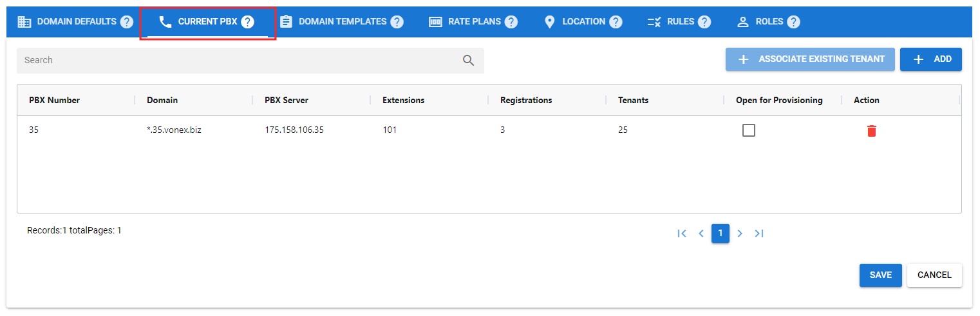Delete PBX 35 using the trash icon
Viewport: 980px width, 316px height.
click(871, 131)
